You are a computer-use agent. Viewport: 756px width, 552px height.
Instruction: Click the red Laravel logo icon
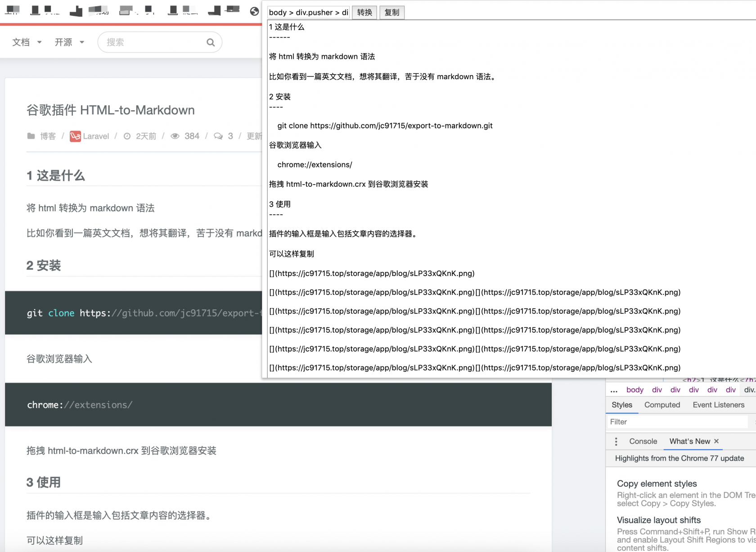click(x=75, y=136)
